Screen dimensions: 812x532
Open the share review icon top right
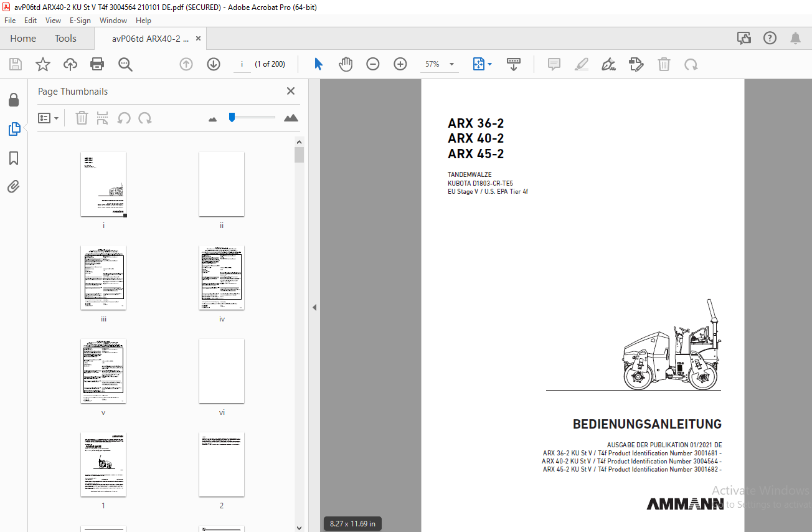click(x=744, y=39)
